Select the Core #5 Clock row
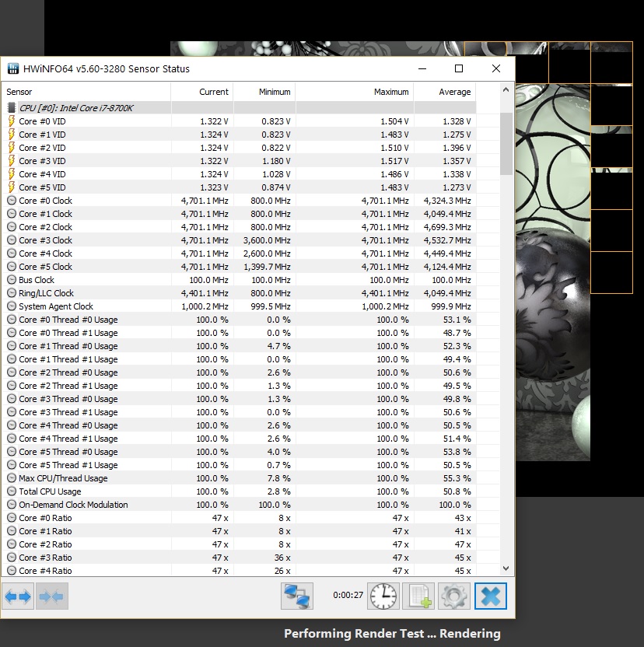 click(239, 267)
